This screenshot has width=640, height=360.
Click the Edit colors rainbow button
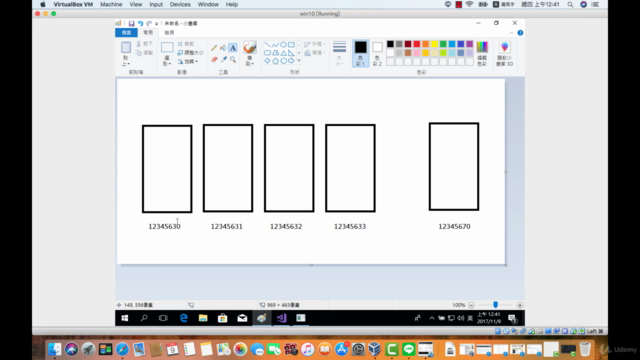[x=482, y=53]
